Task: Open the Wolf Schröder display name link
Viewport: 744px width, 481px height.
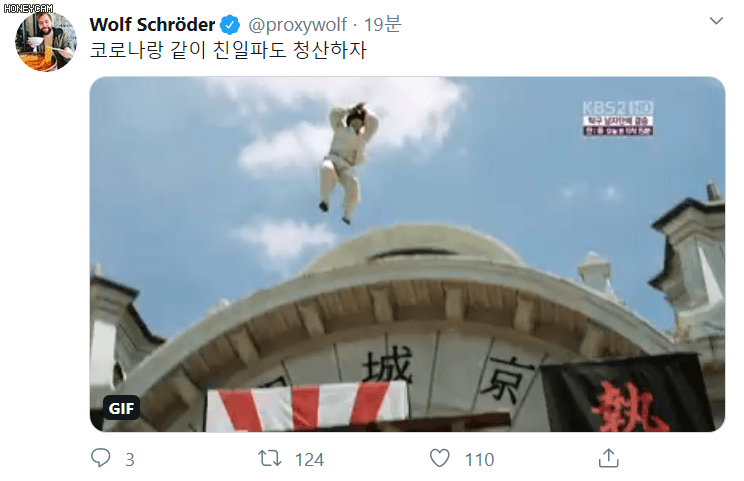Action: pyautogui.click(x=152, y=25)
